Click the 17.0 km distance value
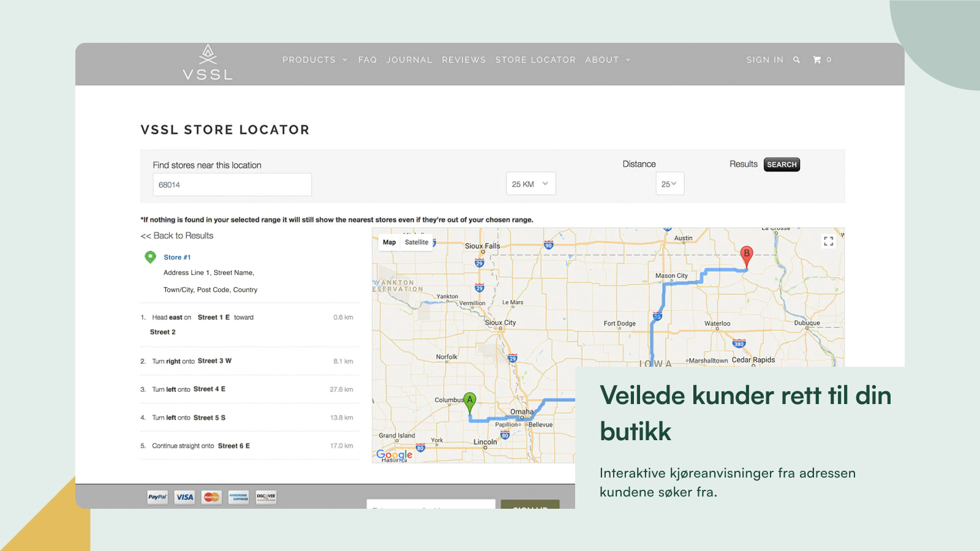This screenshot has height=551, width=980. click(x=341, y=446)
